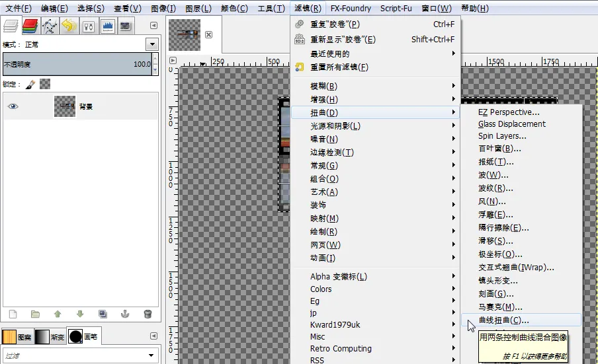
Task: Select 交互式翘曲(IWrap)... filter
Action: [x=521, y=268]
